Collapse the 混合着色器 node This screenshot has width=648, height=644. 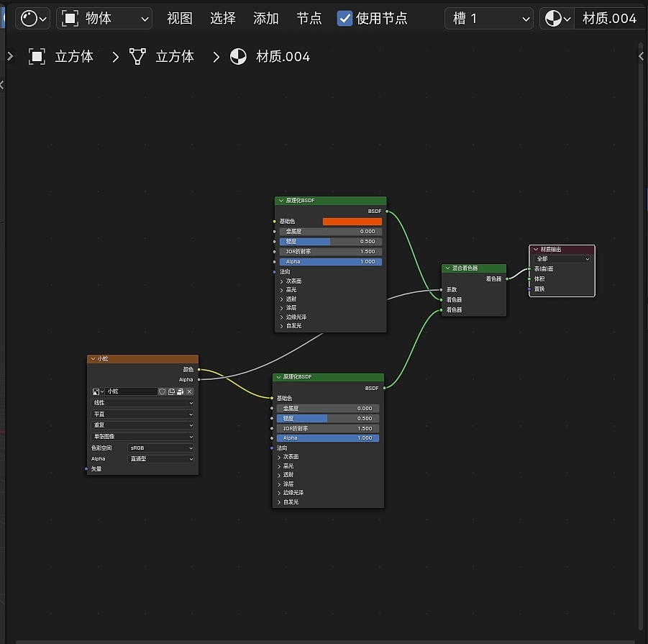tap(447, 268)
